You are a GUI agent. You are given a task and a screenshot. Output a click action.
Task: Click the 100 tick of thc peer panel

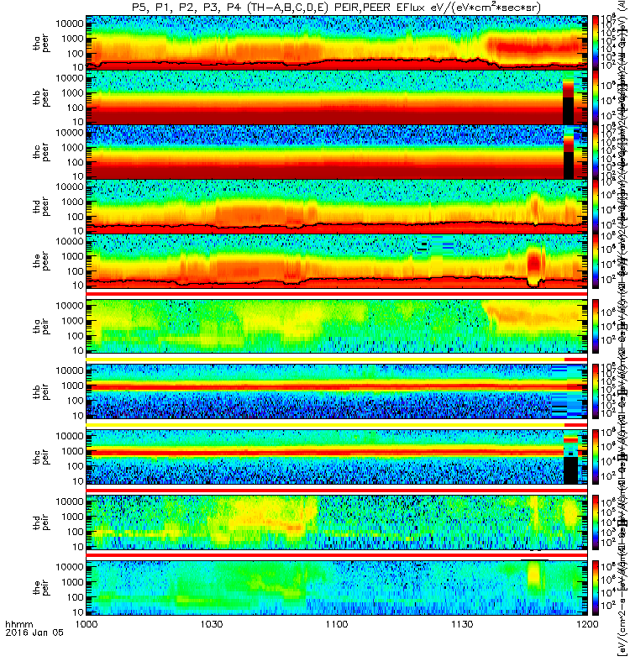pyautogui.click(x=76, y=162)
